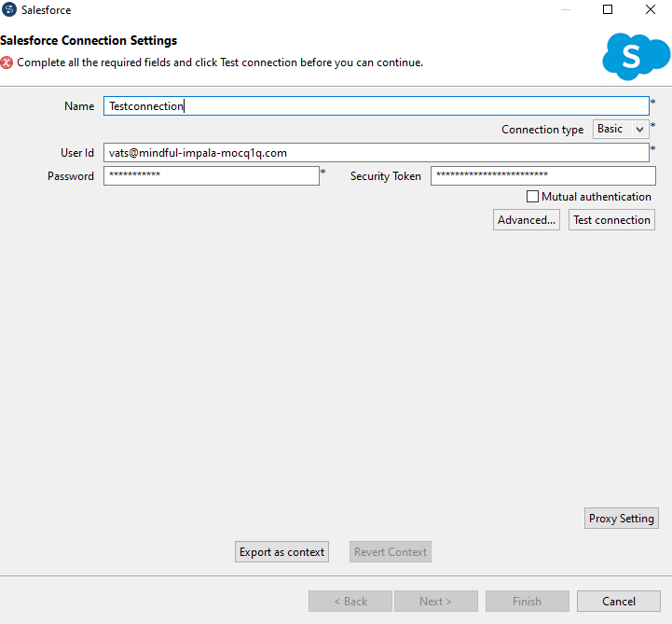Screen dimensions: 672x624
Task: Click the red error icon beside the message
Action: 7,62
